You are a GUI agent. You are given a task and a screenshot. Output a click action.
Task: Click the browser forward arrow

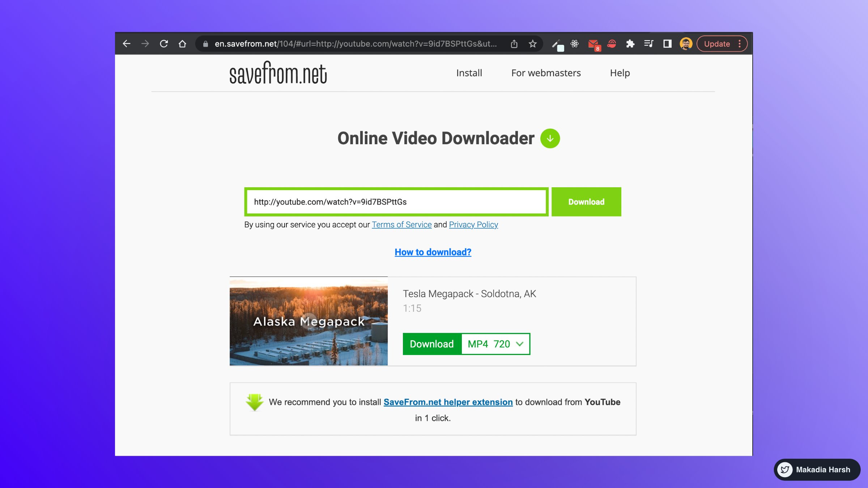pos(145,44)
